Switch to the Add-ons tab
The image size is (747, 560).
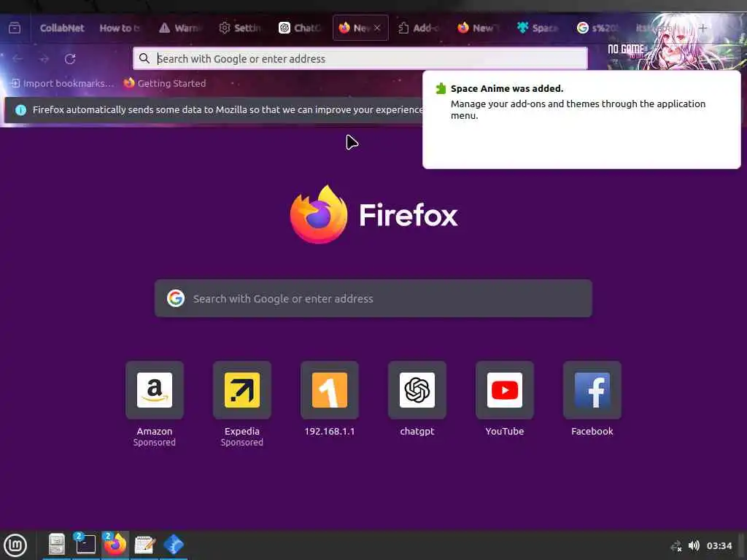click(x=418, y=28)
